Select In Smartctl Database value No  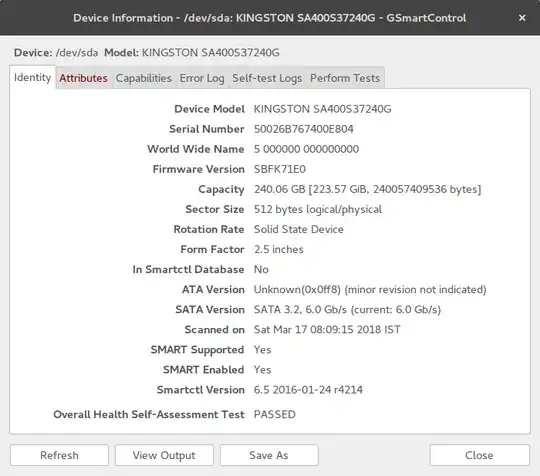(x=261, y=269)
